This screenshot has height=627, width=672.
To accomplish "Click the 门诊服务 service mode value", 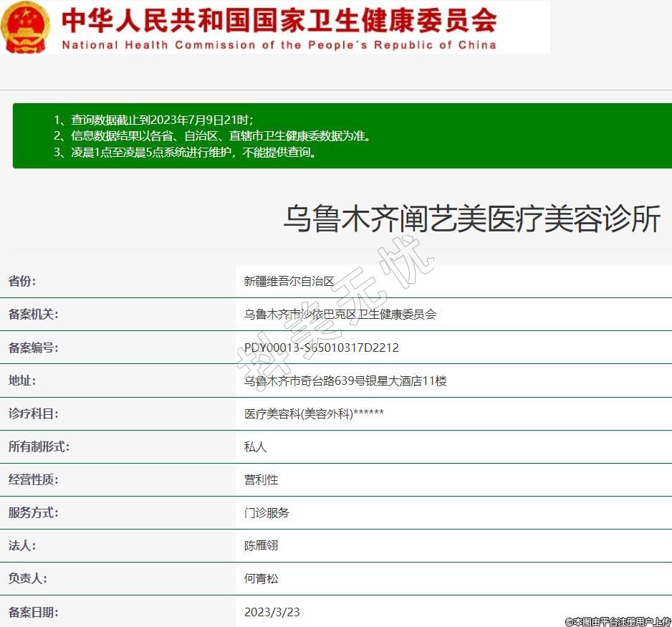I will tap(267, 512).
